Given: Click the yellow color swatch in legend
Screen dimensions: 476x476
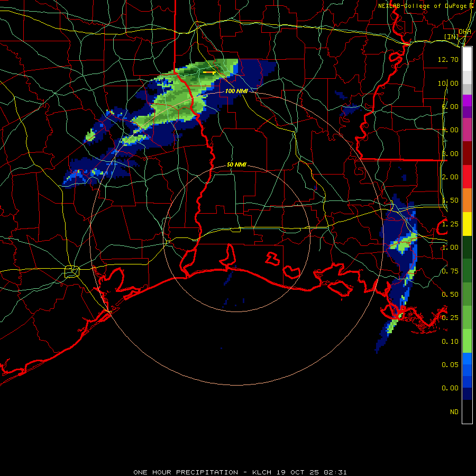Looking at the screenshot, I should point(467,224).
